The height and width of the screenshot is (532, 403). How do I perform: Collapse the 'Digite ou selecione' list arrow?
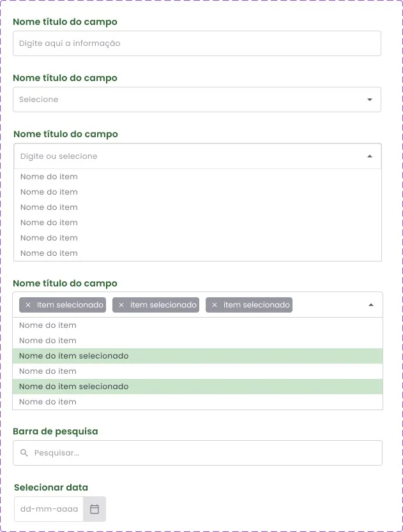coord(370,156)
